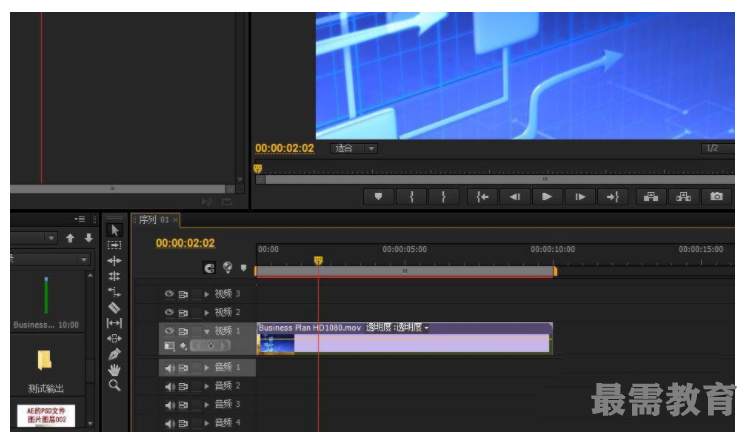Select the Pen tool
This screenshot has width=743, height=439.
(114, 353)
